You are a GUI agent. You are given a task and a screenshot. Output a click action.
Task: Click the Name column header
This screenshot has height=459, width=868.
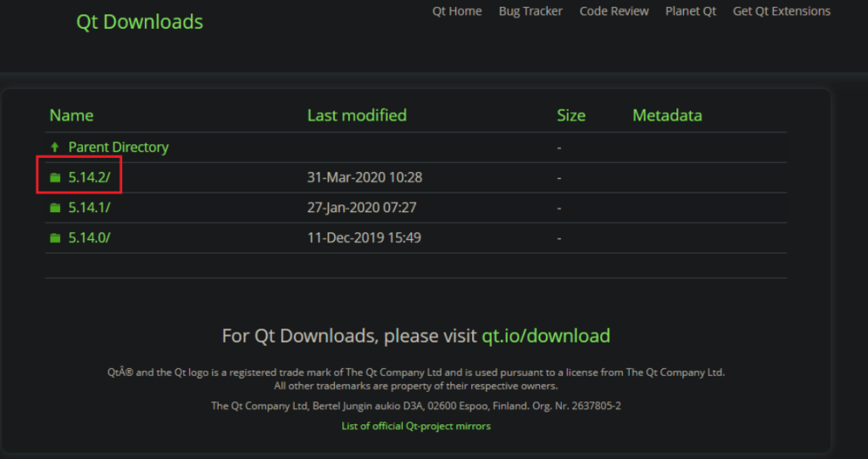(x=71, y=115)
